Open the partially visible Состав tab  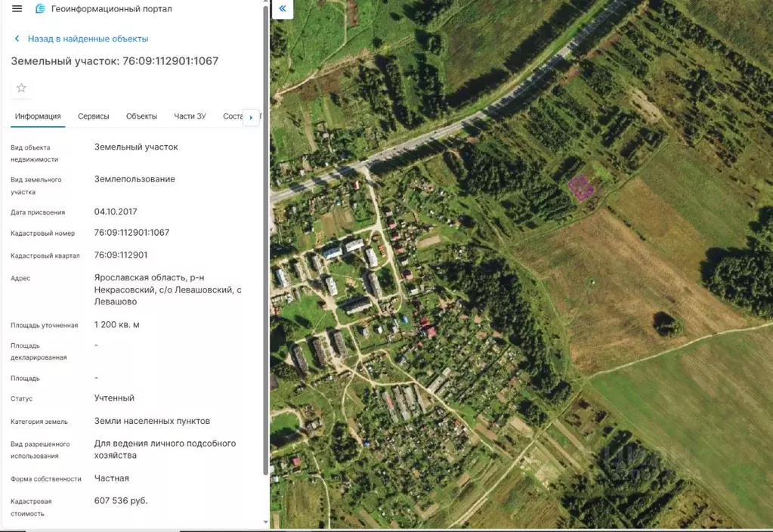point(233,116)
